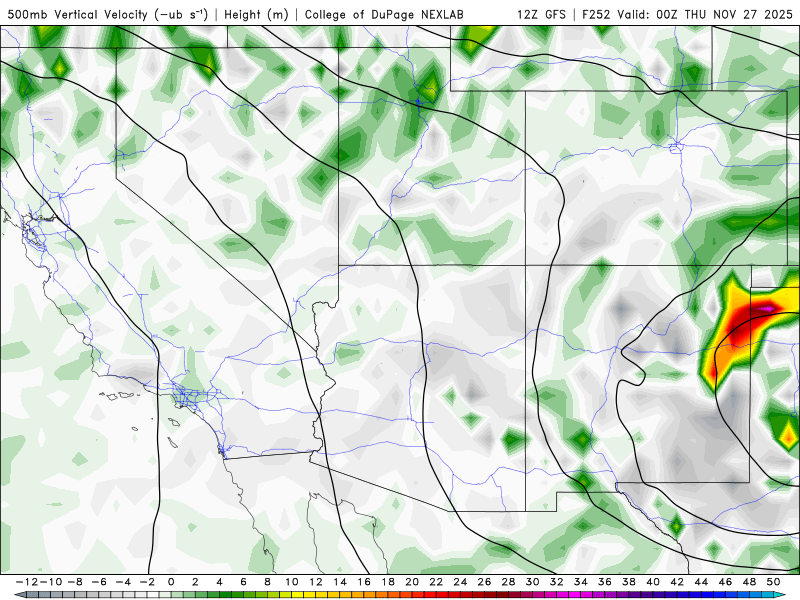Click the '12' value on the color scale
This screenshot has width=800, height=600.
pyautogui.click(x=316, y=582)
